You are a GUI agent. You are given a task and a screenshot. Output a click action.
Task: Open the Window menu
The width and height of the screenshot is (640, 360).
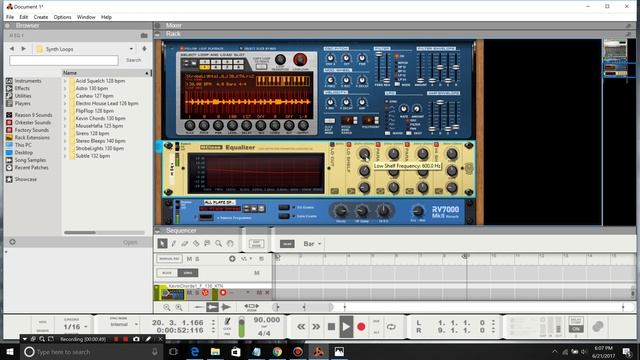pos(86,17)
